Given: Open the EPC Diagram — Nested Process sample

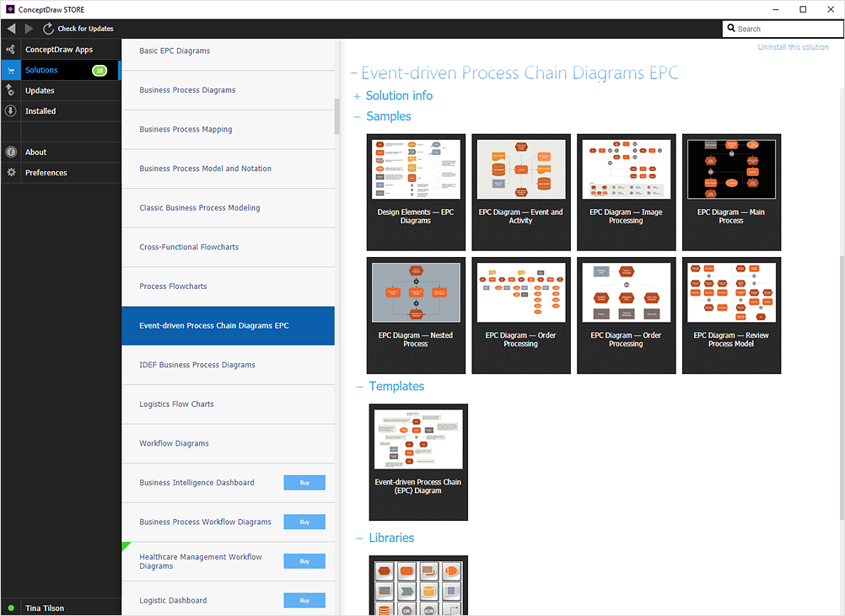Looking at the screenshot, I should point(416,315).
